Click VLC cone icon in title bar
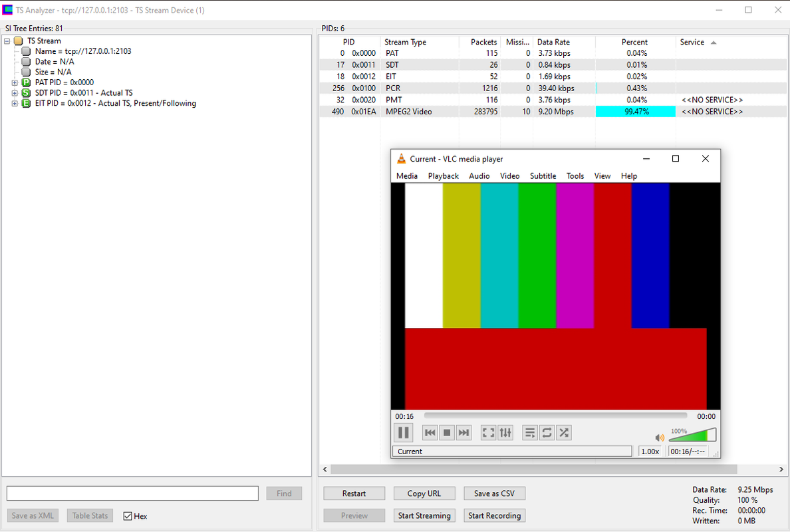 point(401,159)
